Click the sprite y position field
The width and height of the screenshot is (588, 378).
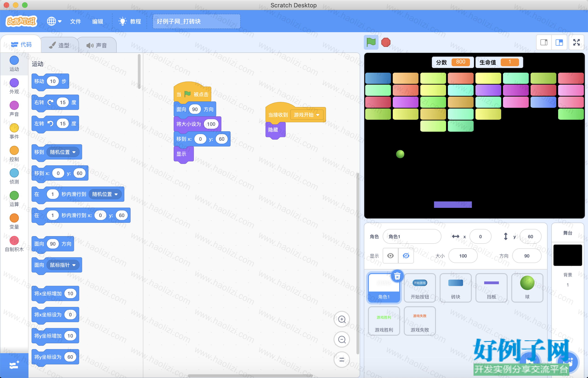[x=530, y=237]
